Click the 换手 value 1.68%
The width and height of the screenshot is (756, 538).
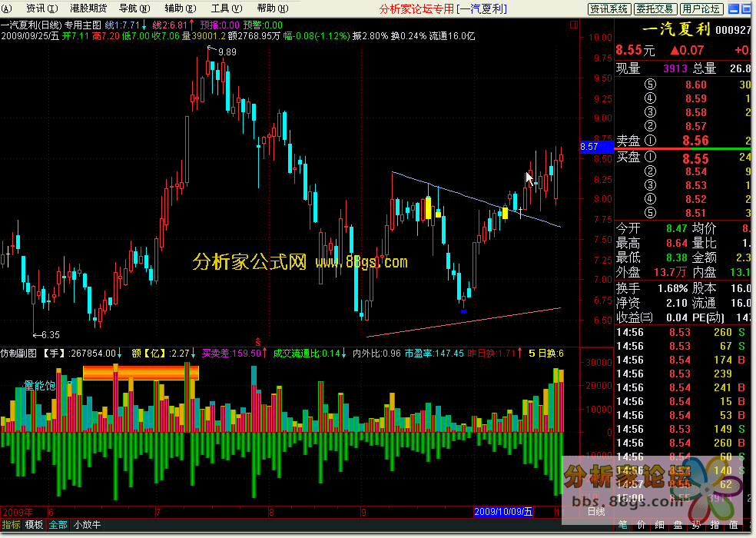(x=672, y=288)
